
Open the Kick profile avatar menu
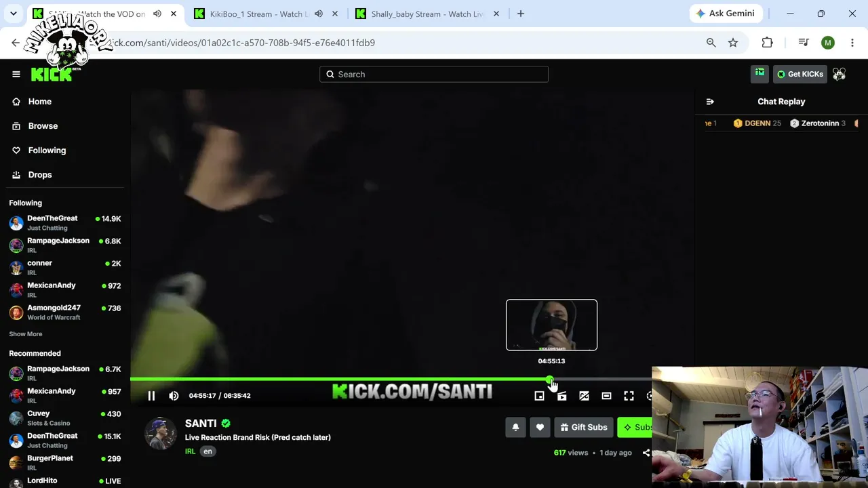coord(839,74)
